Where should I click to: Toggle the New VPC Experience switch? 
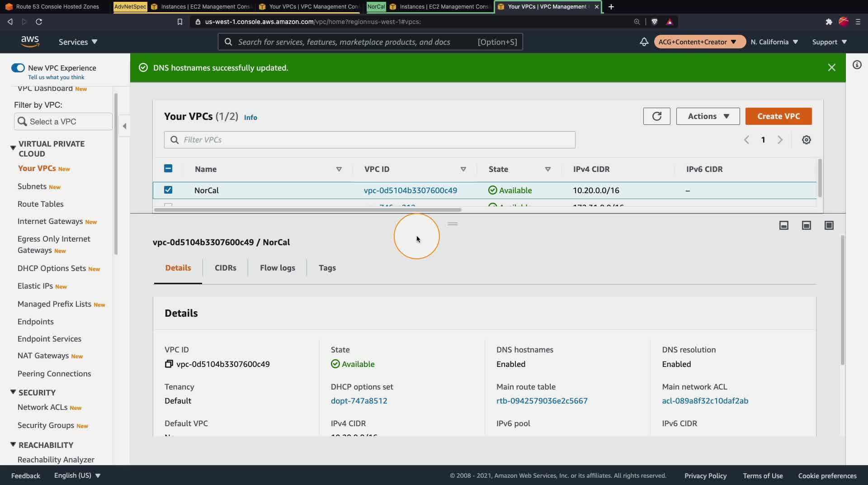coord(18,68)
